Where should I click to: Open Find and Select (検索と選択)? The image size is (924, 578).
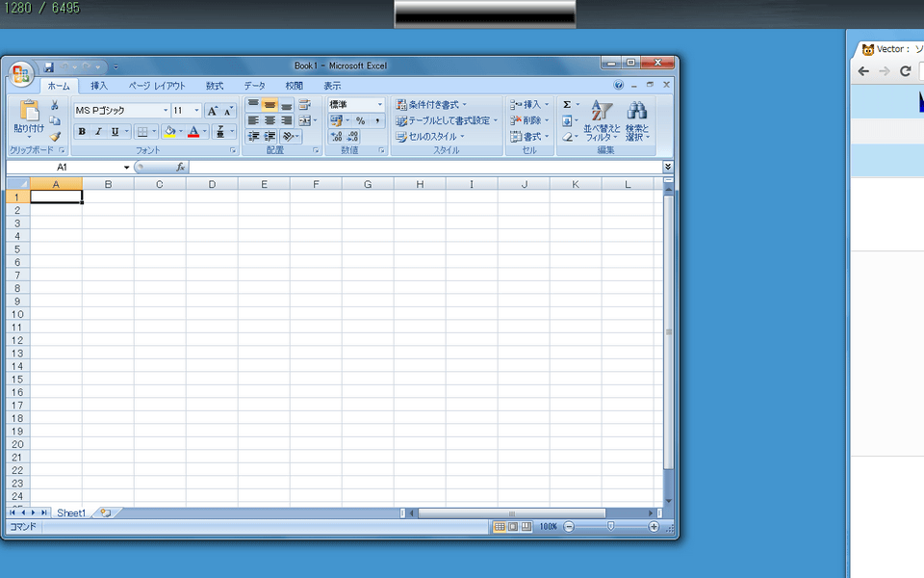pyautogui.click(x=637, y=120)
